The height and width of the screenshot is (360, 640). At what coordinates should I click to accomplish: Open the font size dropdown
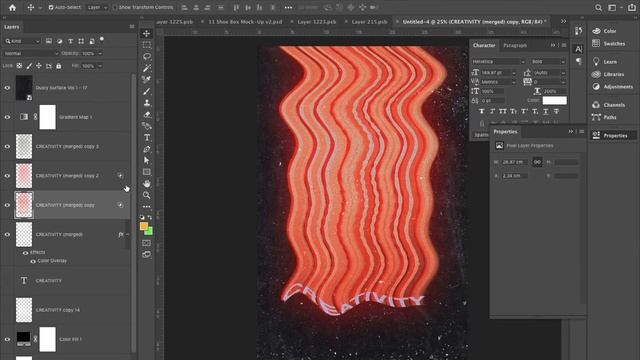[513, 73]
